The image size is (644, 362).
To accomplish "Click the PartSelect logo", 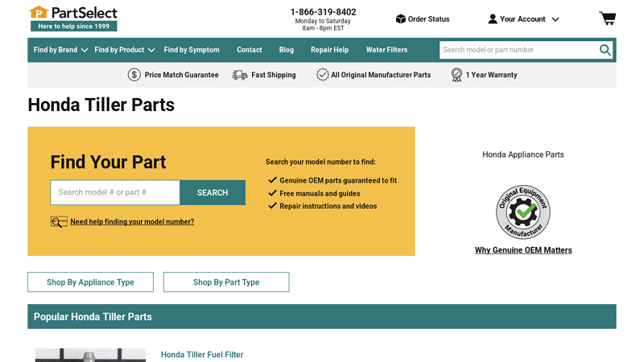I will coord(73,18).
